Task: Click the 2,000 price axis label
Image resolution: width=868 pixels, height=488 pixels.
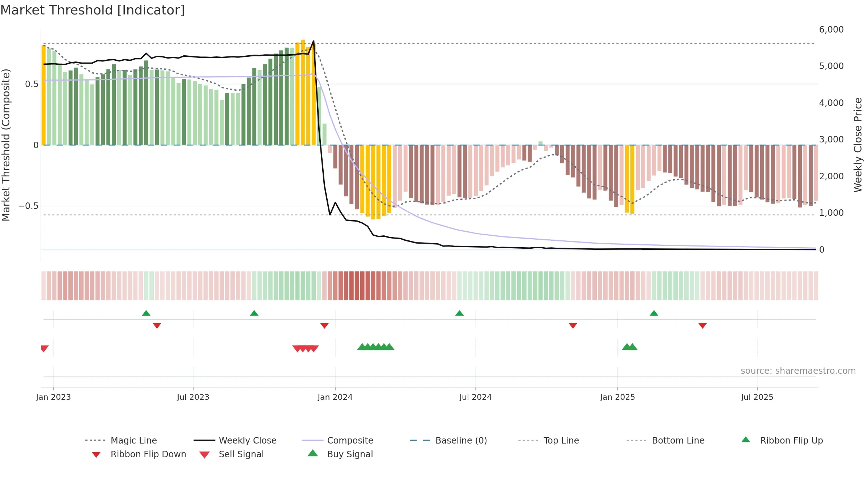Action: coord(831,176)
